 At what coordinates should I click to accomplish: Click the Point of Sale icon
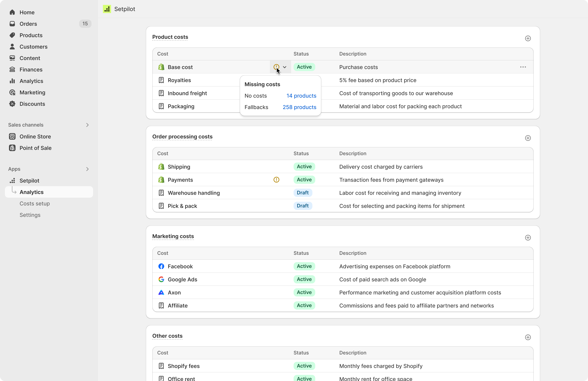(x=12, y=148)
